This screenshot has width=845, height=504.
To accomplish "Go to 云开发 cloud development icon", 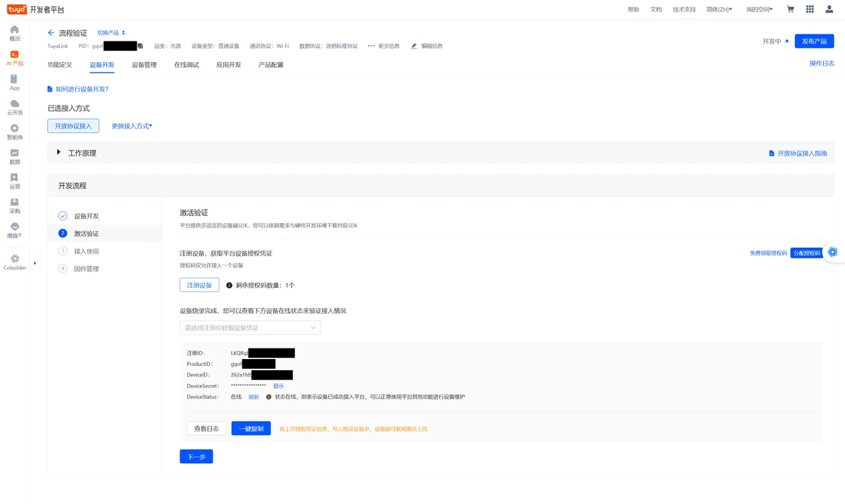I will (x=15, y=103).
